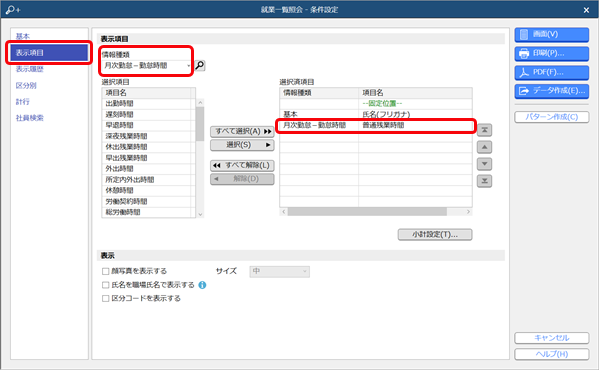Select 総労働時間 list item
Viewport: 599px width, 370px height.
pyautogui.click(x=148, y=212)
